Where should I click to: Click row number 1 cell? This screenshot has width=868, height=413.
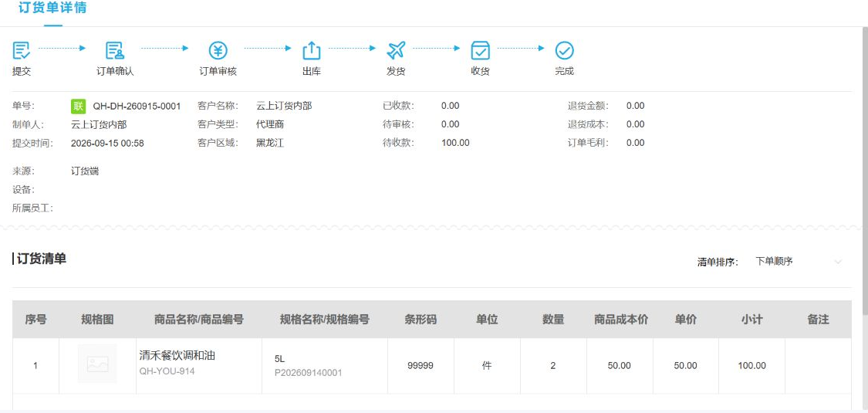coord(35,365)
